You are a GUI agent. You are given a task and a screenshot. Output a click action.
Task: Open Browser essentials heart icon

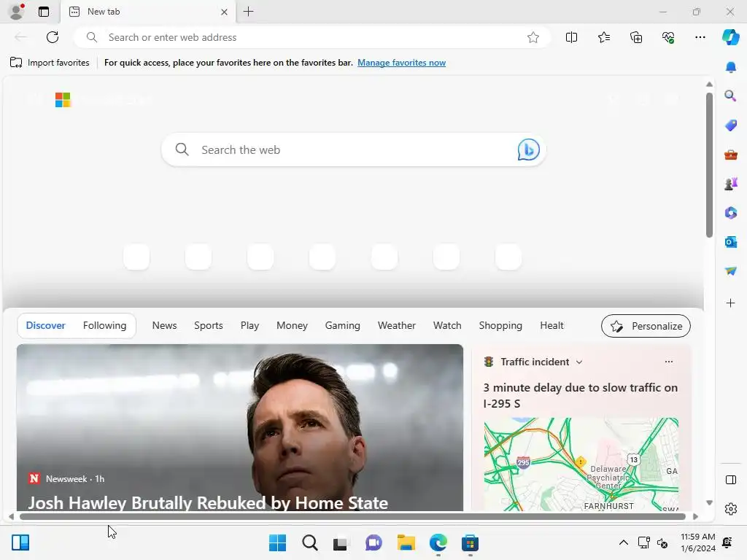tap(668, 37)
